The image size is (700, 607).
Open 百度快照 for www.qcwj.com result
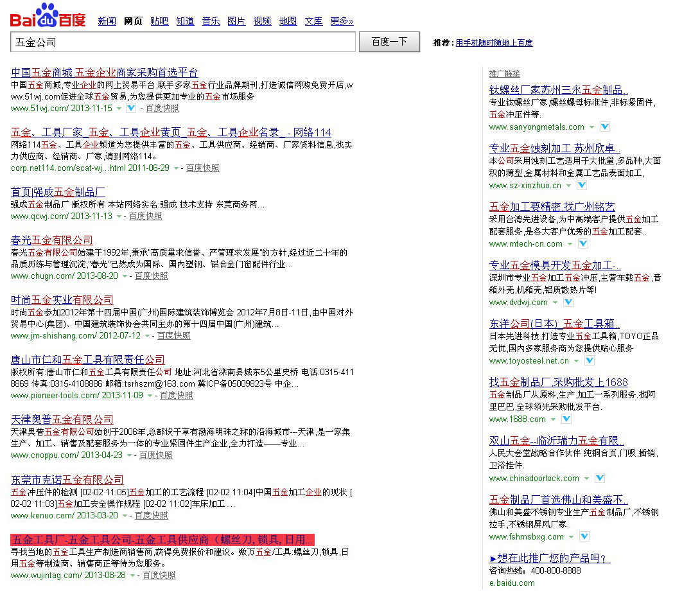pos(145,216)
